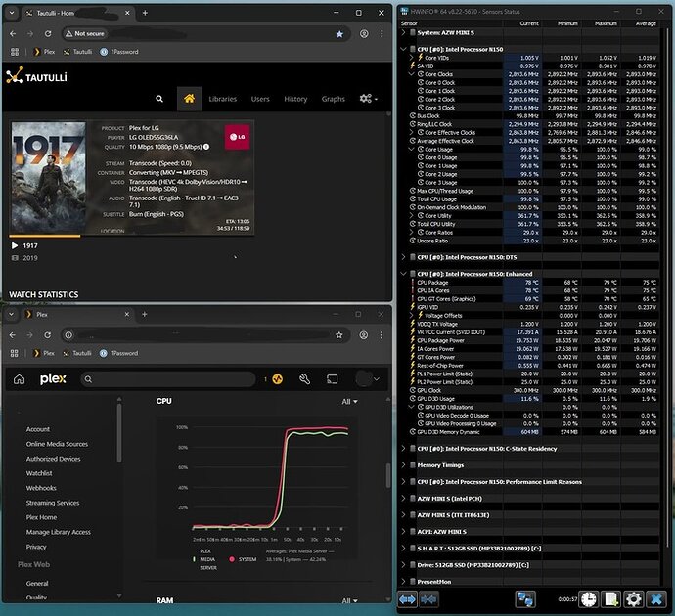Image resolution: width=675 pixels, height=616 pixels.
Task: Open tab search chevron in Tautulli window
Action: tap(12, 13)
